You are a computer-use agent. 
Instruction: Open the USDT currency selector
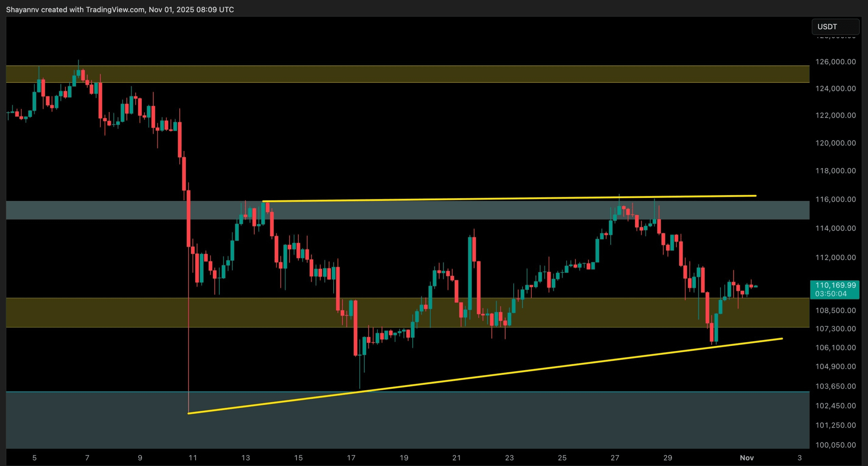click(x=835, y=26)
